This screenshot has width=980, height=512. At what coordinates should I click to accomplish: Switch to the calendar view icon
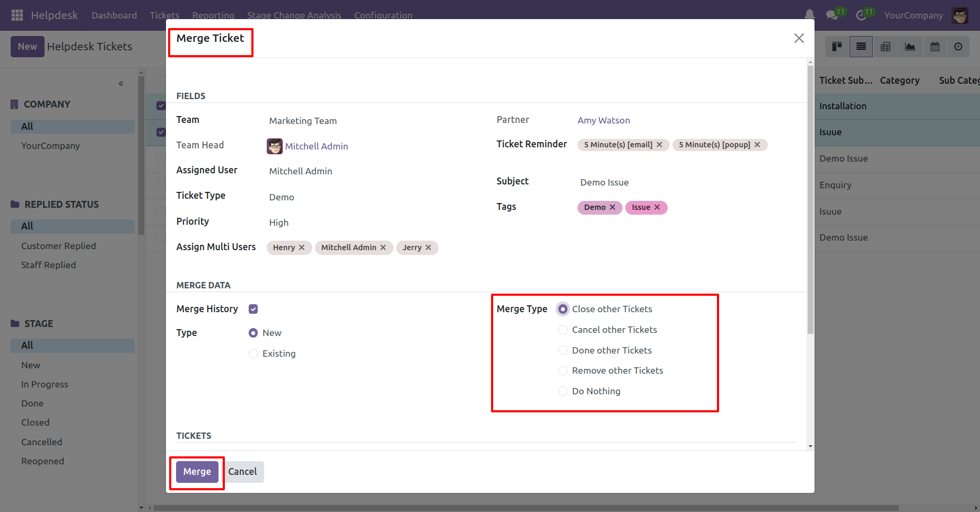point(935,47)
